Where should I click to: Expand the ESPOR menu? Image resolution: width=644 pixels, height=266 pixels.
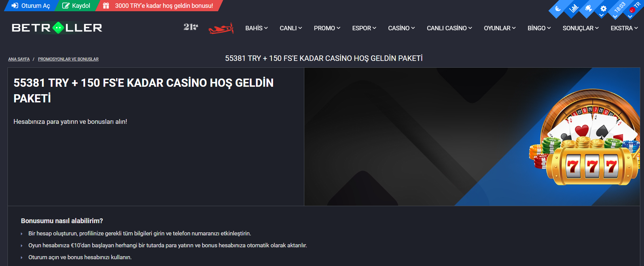point(364,28)
